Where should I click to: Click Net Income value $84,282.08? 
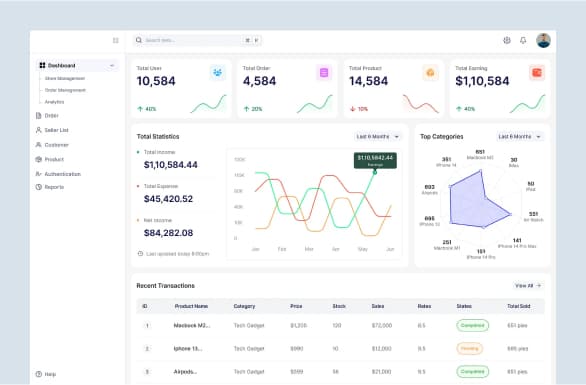tap(169, 233)
